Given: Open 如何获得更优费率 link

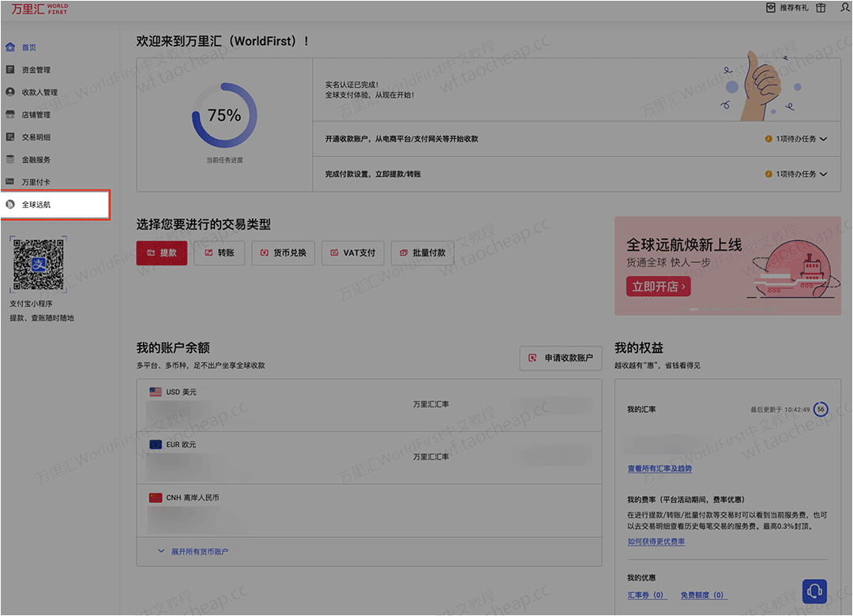Looking at the screenshot, I should click(x=656, y=542).
